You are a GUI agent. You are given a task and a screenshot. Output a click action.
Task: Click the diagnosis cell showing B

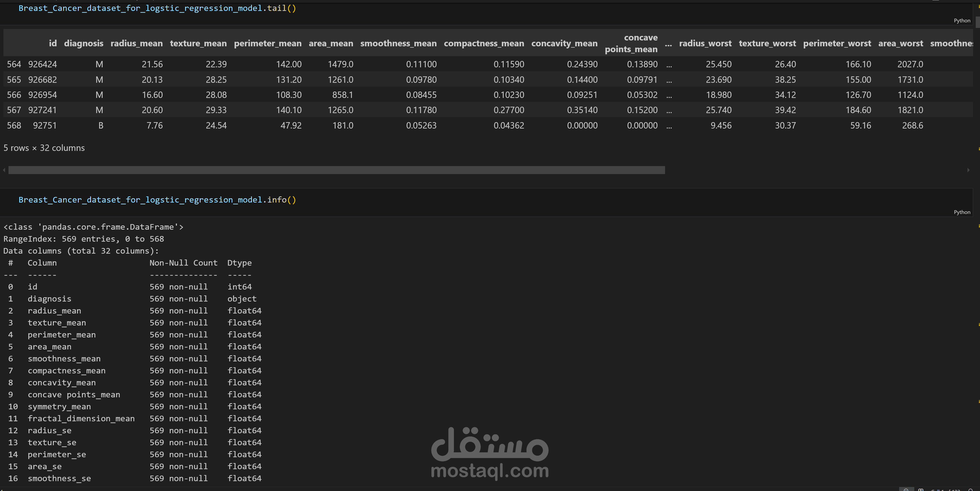101,125
